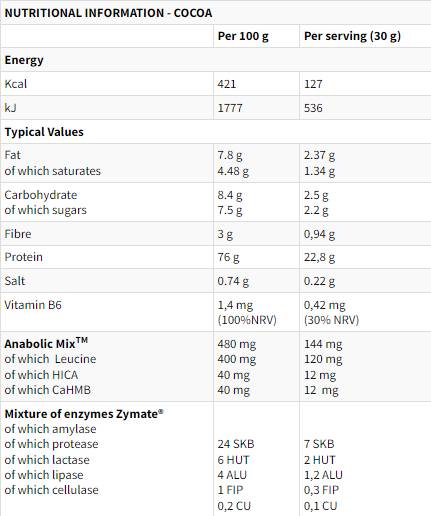Select the Per 100 g column header
The height and width of the screenshot is (516, 431).
[x=243, y=36]
